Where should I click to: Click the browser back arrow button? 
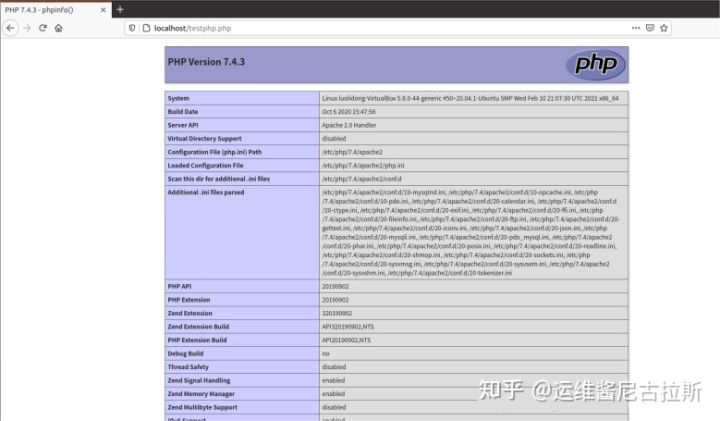click(10, 28)
